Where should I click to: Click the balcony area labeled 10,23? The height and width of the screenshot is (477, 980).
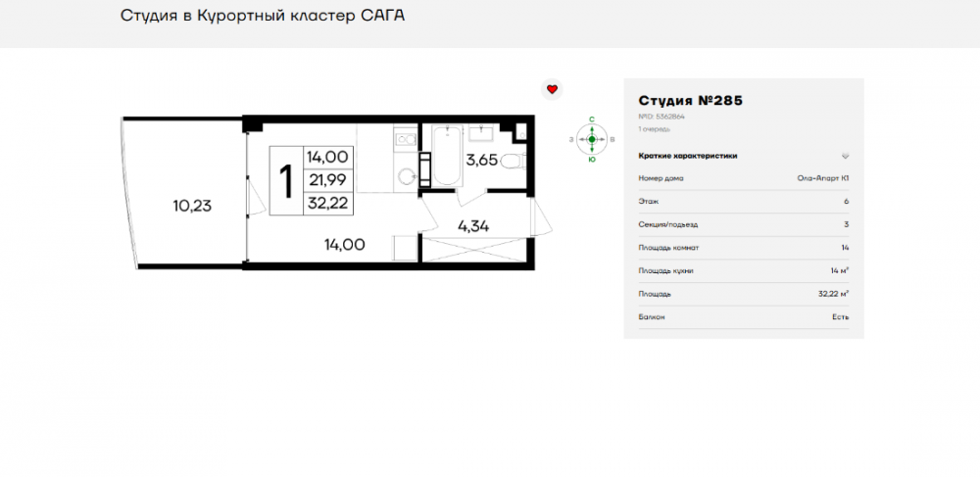(192, 206)
